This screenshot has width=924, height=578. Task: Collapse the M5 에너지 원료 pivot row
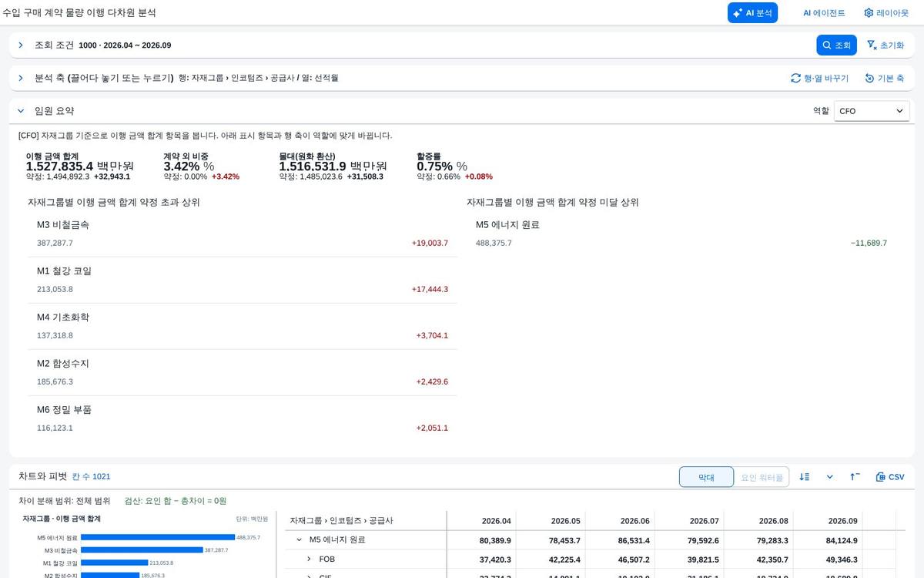click(299, 540)
